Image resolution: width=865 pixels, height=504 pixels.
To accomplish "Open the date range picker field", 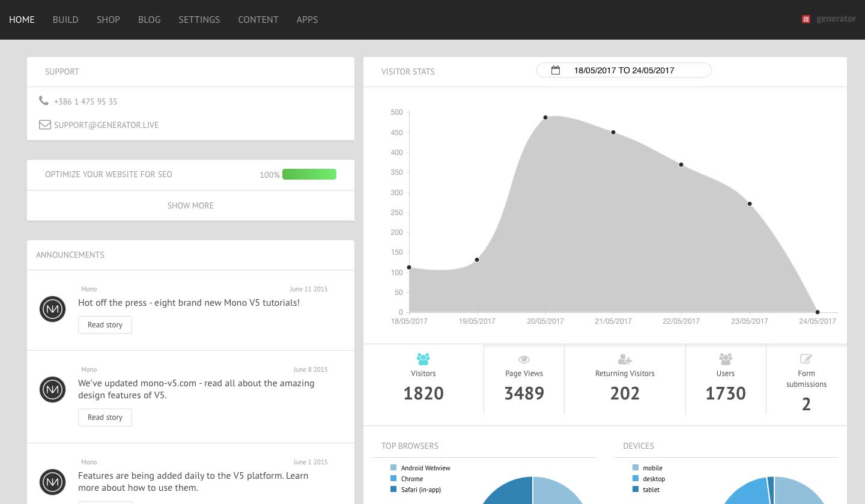I will (624, 70).
